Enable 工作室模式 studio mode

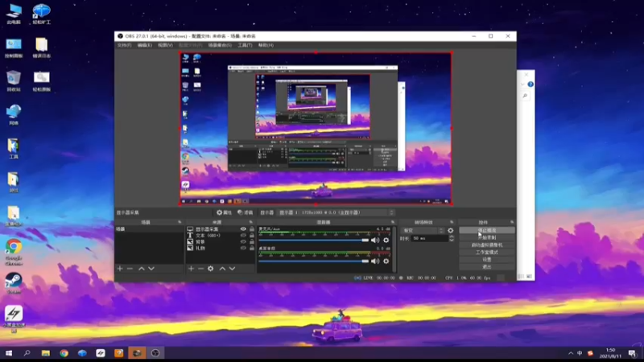[487, 253]
